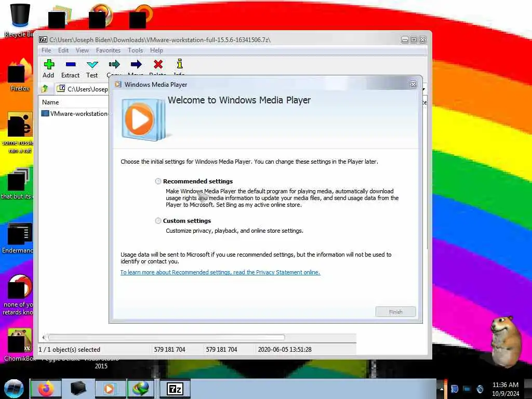
Task: Open the Recycle Bin desktop icon
Action: 19,20
